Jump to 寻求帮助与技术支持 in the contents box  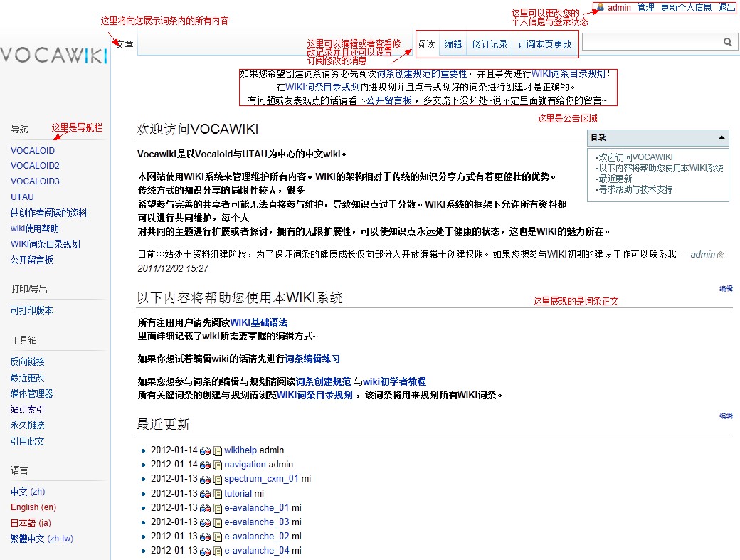635,190
